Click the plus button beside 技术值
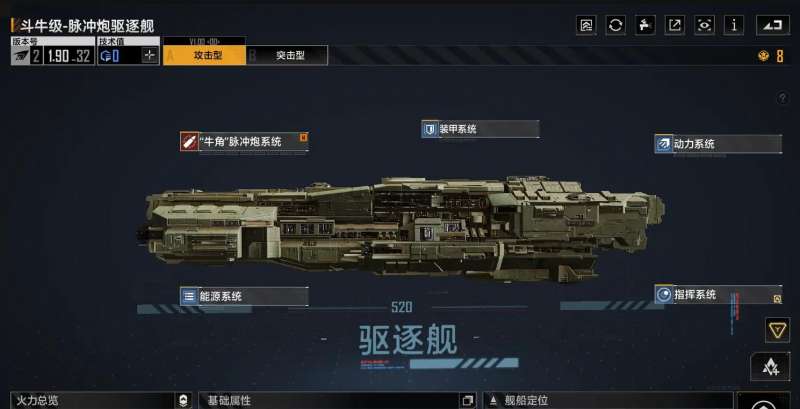The image size is (800, 409). 149,56
